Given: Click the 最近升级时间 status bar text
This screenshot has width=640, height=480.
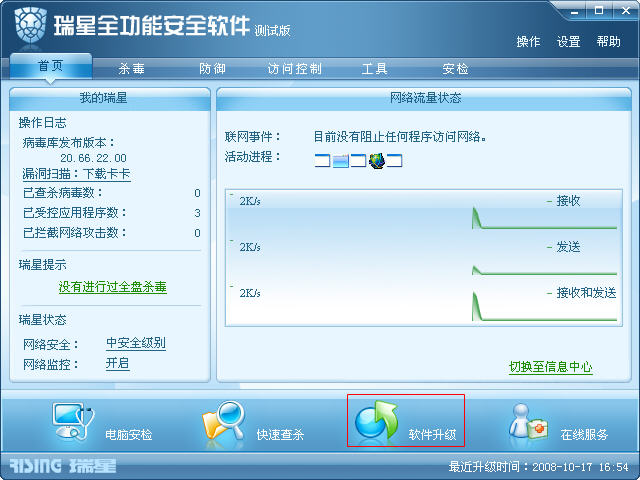Looking at the screenshot, I should click(x=539, y=467).
